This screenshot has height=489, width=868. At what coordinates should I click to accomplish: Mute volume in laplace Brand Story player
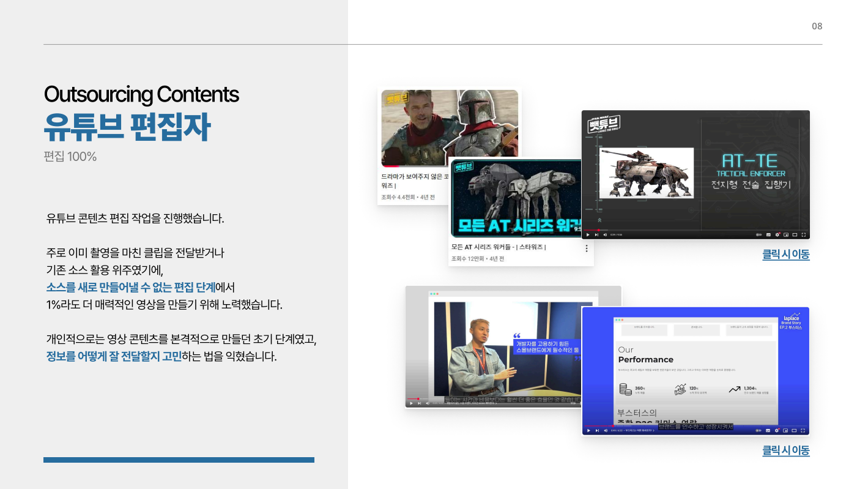coord(606,430)
